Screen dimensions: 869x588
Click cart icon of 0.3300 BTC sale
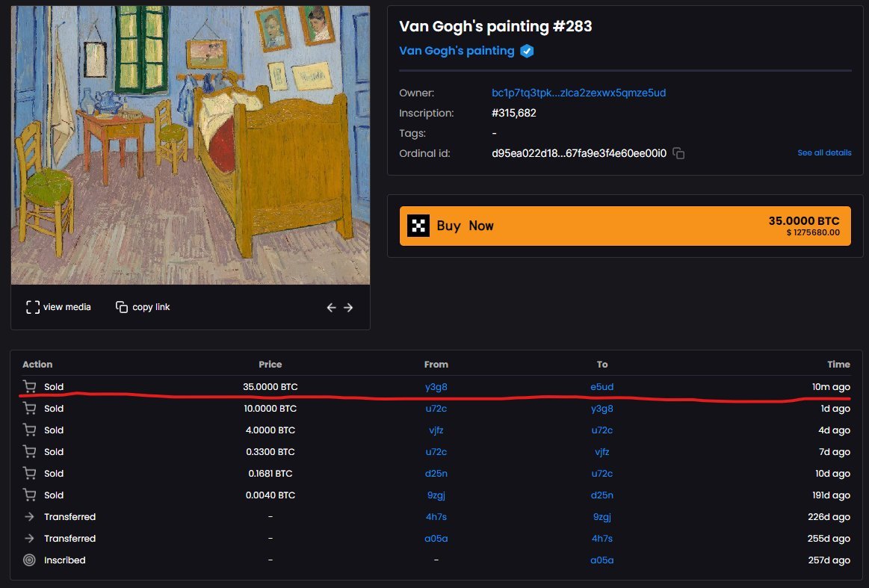pos(29,452)
